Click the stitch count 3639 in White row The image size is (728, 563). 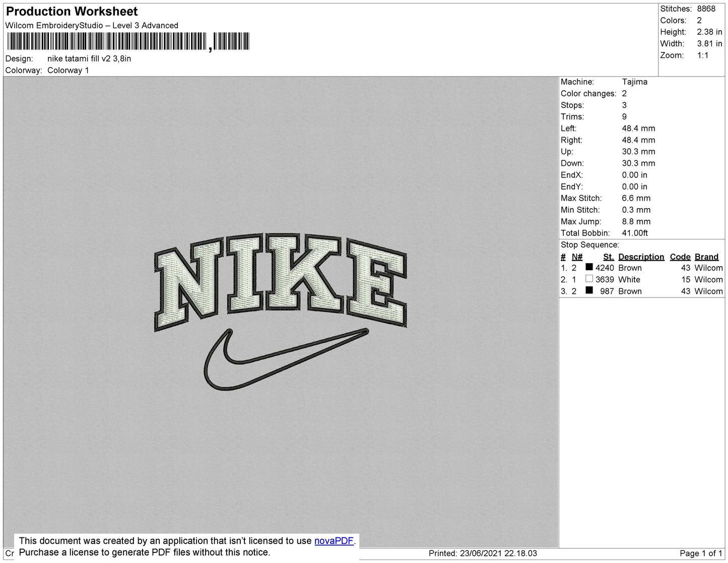tap(605, 279)
